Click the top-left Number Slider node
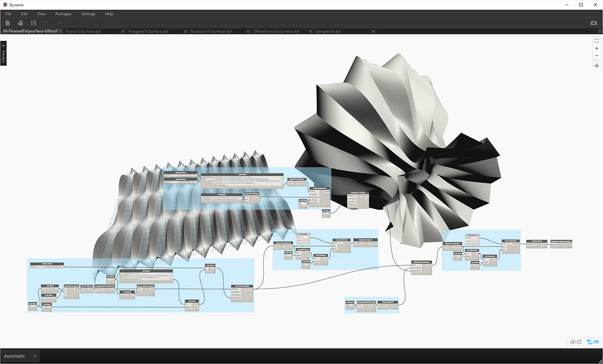This screenshot has height=364, width=603. point(179,174)
